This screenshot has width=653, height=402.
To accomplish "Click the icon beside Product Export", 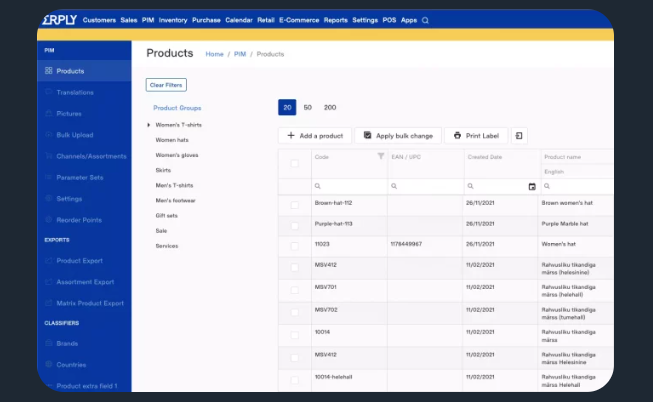I will [x=48, y=260].
